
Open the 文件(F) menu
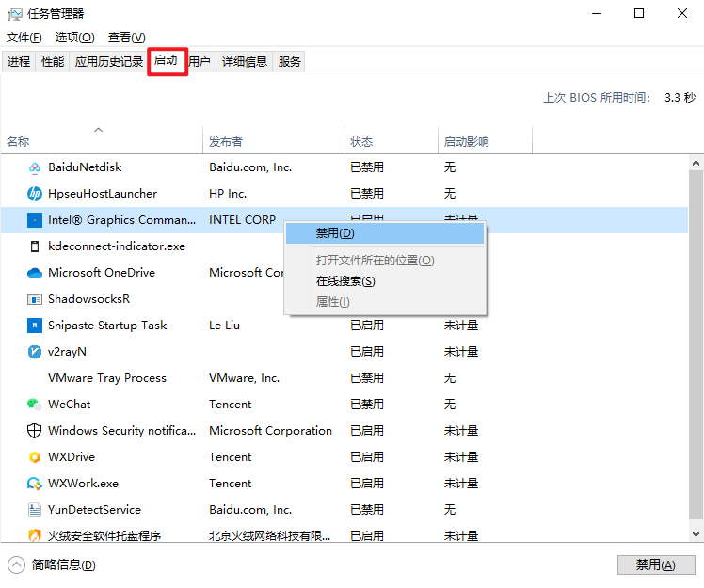24,38
